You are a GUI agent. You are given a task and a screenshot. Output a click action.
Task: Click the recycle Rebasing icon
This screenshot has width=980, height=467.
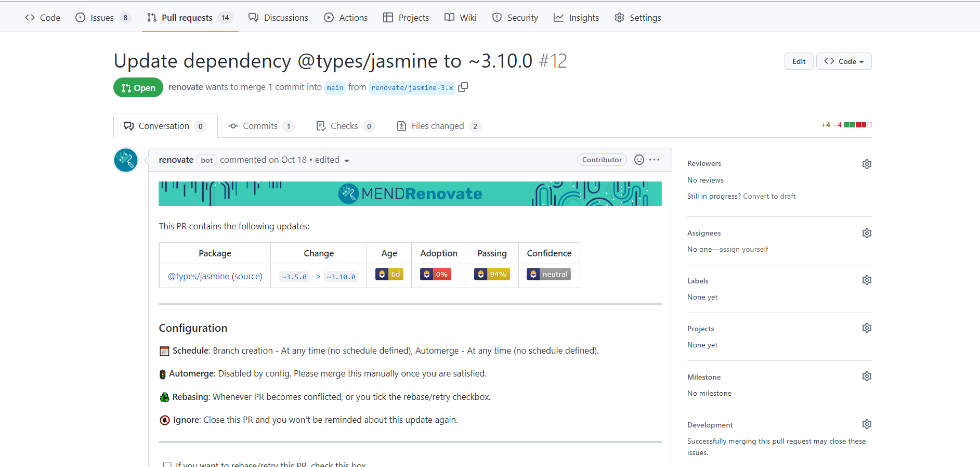click(x=164, y=397)
